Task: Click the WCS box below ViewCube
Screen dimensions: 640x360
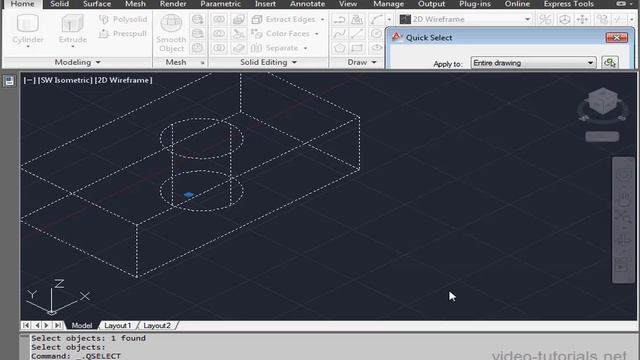Action: [602, 136]
